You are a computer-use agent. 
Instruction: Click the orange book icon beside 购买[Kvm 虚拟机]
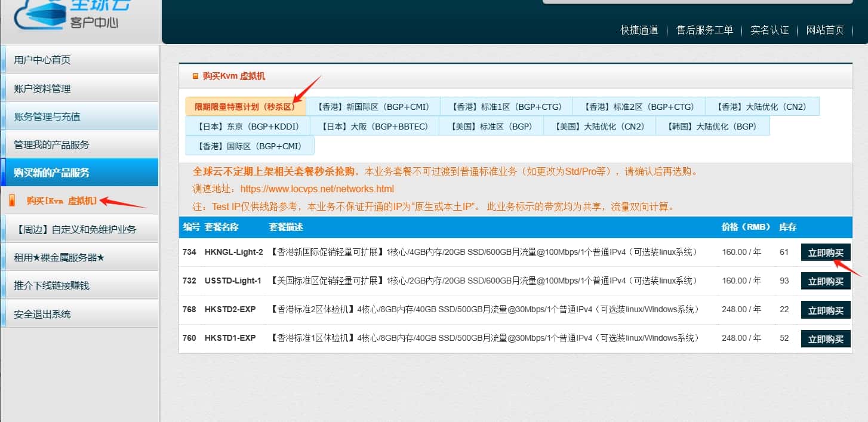point(13,200)
